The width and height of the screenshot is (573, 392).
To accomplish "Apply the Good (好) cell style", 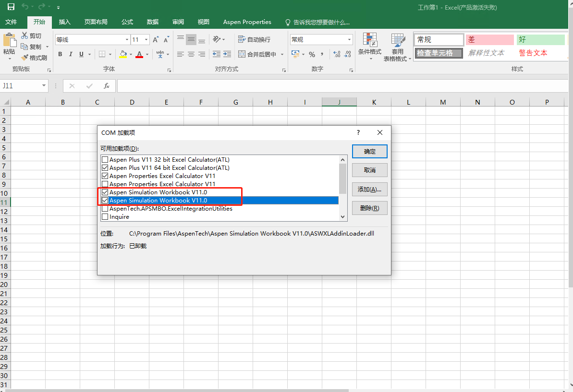I will [x=540, y=39].
